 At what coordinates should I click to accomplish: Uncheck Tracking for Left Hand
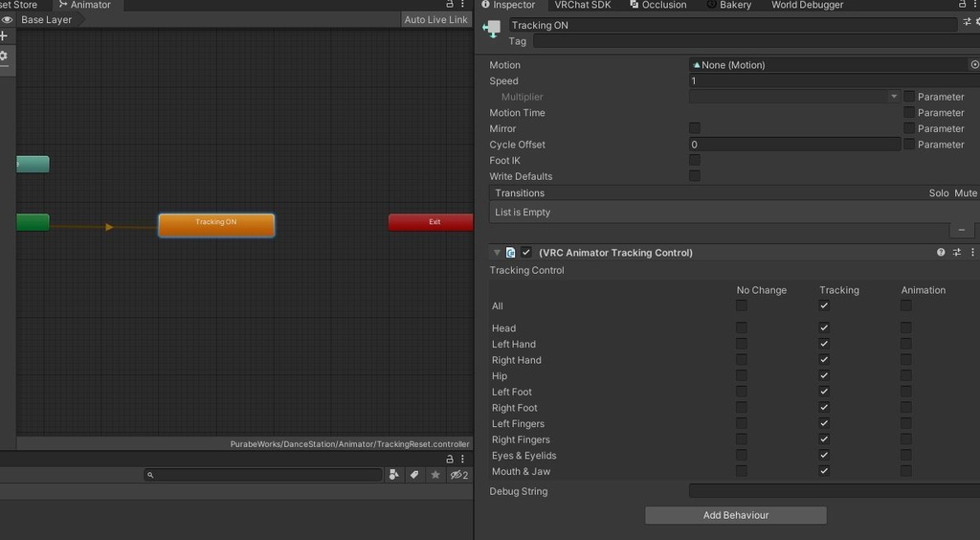click(824, 344)
